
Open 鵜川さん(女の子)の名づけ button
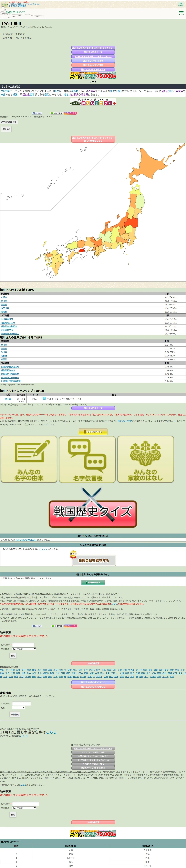coord(93,687)
